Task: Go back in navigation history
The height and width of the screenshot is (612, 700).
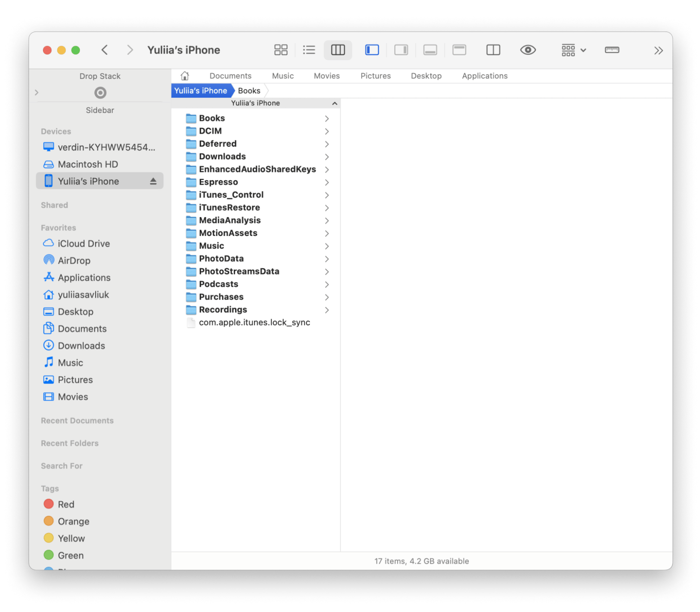Action: tap(105, 50)
